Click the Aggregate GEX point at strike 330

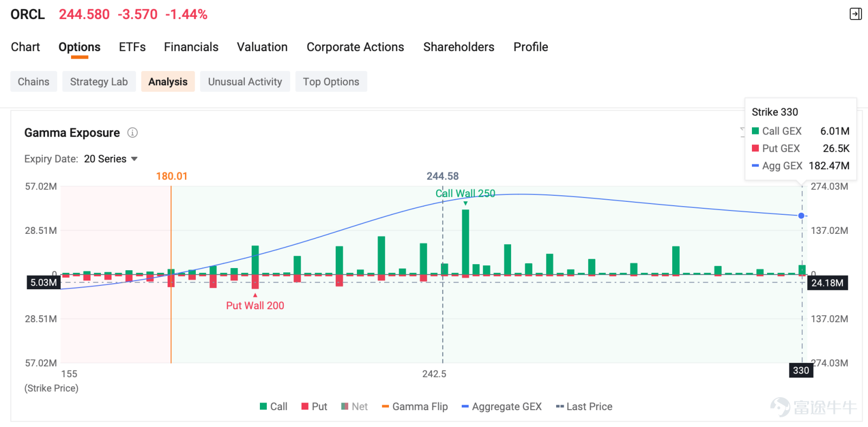801,215
